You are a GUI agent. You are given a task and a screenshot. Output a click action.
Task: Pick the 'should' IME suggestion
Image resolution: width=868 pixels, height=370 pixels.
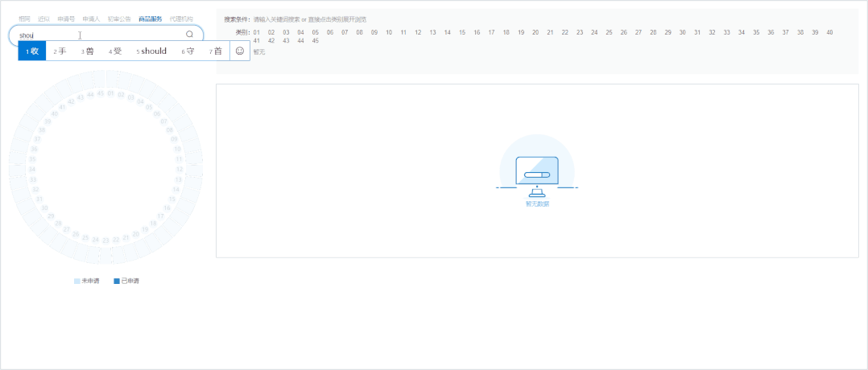[151, 51]
